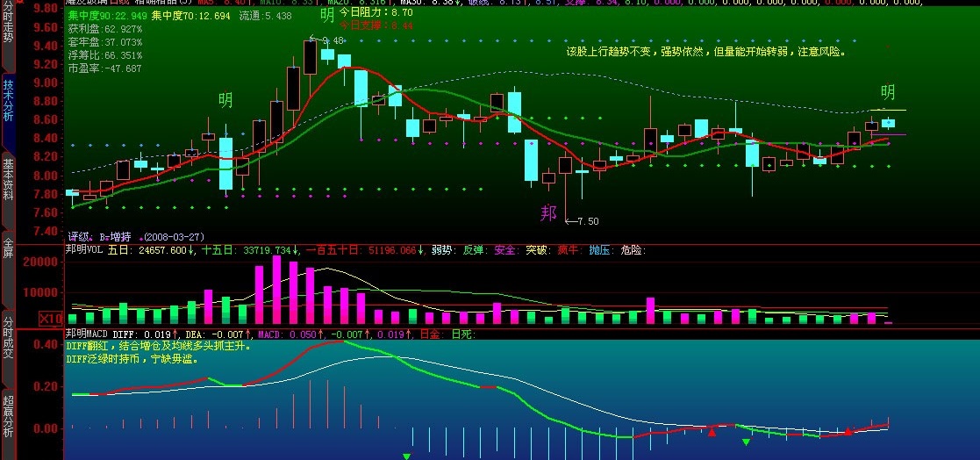Click the first red up-triangle MACD marker
Image resolution: width=980 pixels, height=460 pixels.
pyautogui.click(x=712, y=431)
